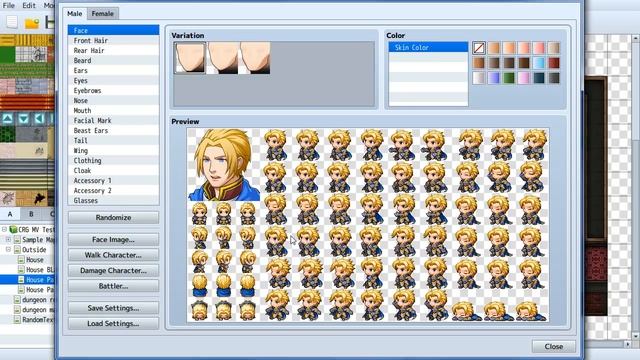Click the Randomize button

(113, 218)
